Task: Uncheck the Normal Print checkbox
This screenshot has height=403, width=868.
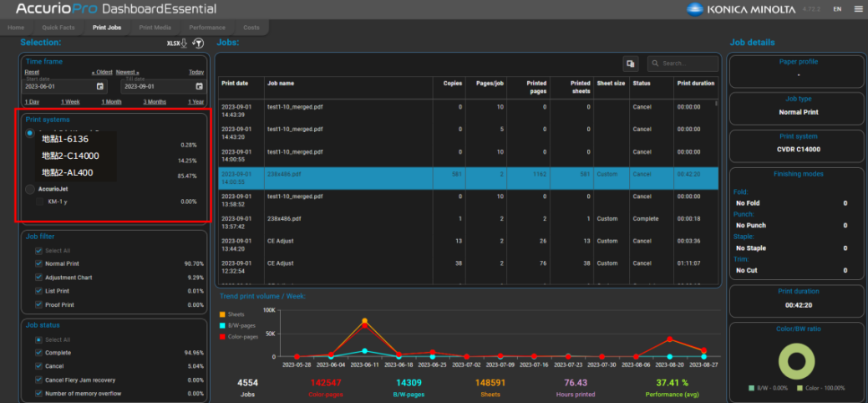Action: [38, 264]
